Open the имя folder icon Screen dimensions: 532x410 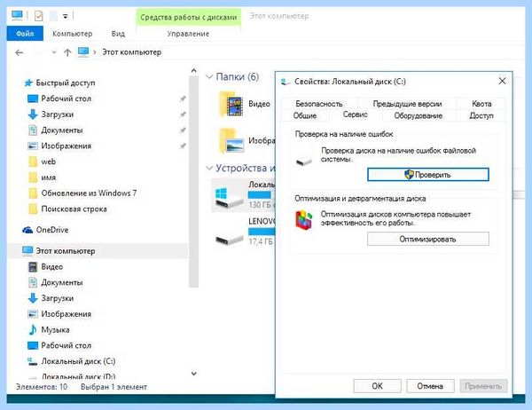33,177
